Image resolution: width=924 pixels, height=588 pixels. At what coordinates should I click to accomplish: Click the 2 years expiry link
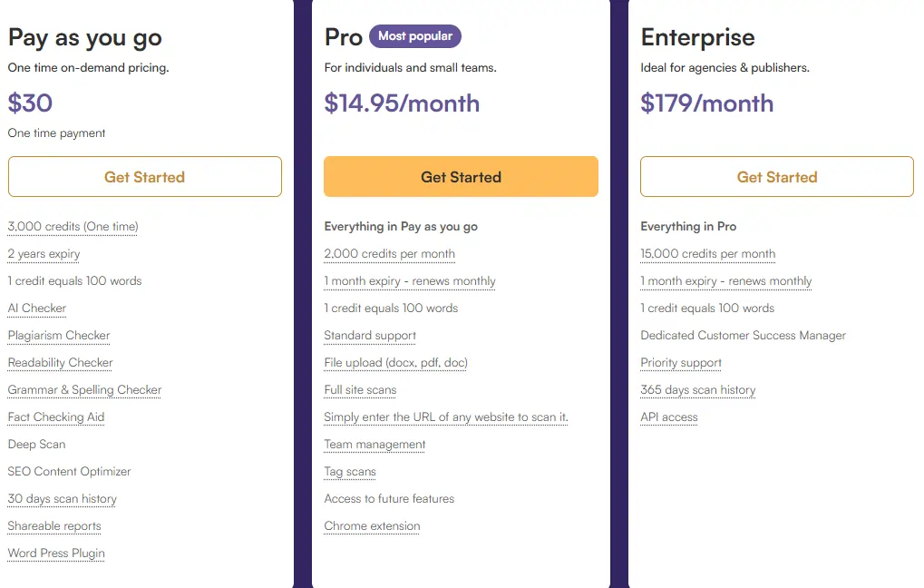[x=43, y=254]
